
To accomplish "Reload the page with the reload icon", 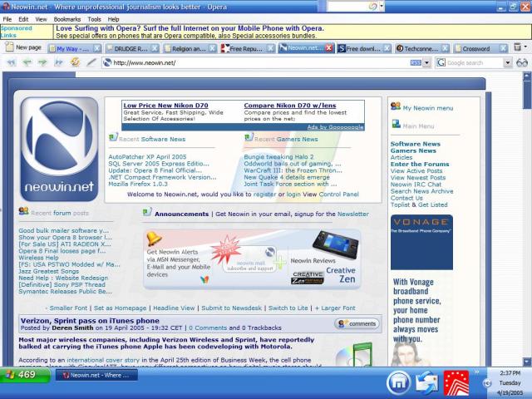I will pyautogui.click(x=75, y=62).
